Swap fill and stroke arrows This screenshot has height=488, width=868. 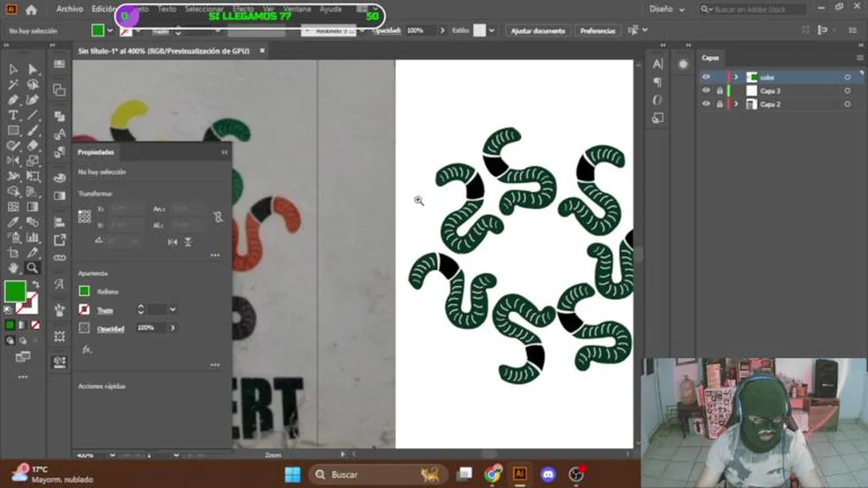pos(35,285)
